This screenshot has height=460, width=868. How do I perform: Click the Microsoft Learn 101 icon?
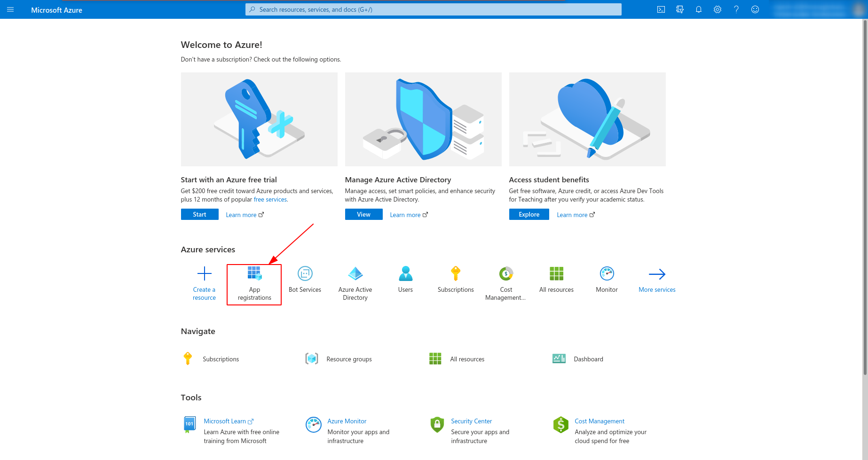(189, 424)
